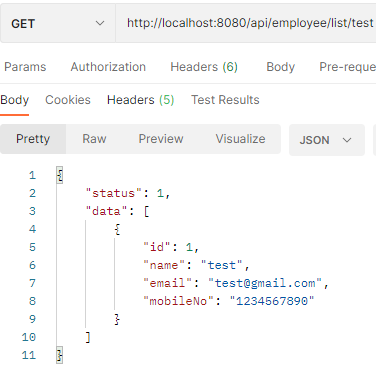Click the "test@gmail.com" email value
376x372 pixels.
(x=265, y=283)
